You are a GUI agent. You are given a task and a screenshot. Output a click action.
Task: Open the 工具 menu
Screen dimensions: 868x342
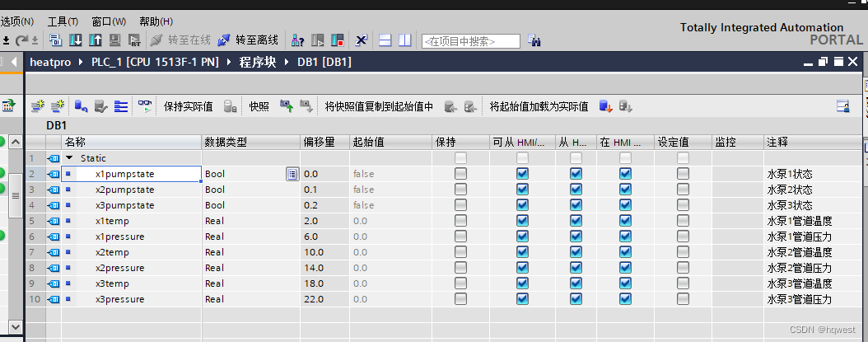click(x=63, y=21)
